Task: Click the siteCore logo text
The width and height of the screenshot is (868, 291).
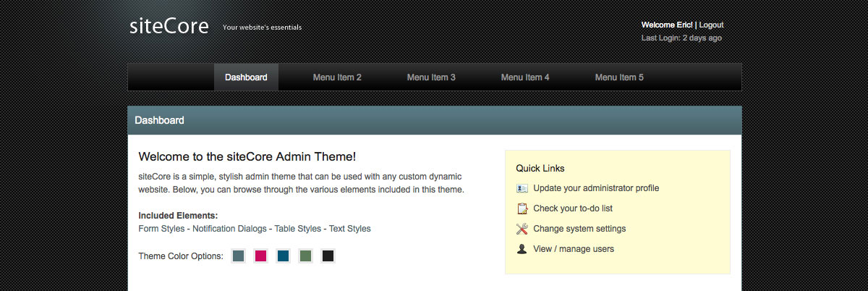Action: (169, 27)
